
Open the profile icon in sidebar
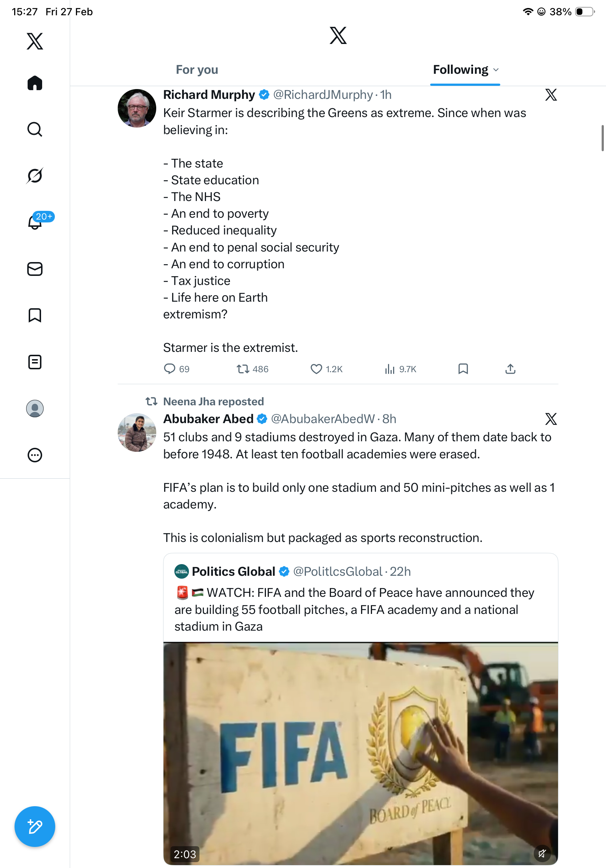35,409
